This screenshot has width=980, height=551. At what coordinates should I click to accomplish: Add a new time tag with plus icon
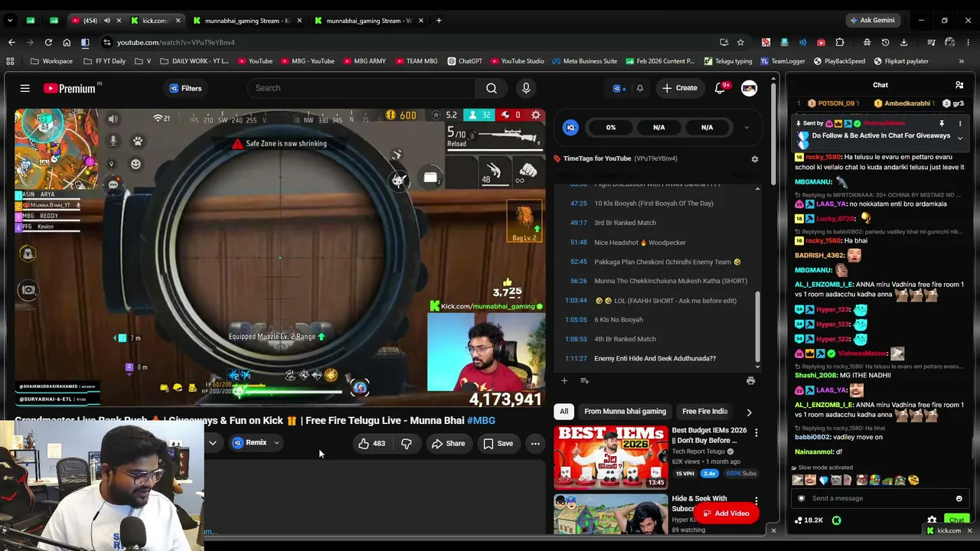[564, 380]
